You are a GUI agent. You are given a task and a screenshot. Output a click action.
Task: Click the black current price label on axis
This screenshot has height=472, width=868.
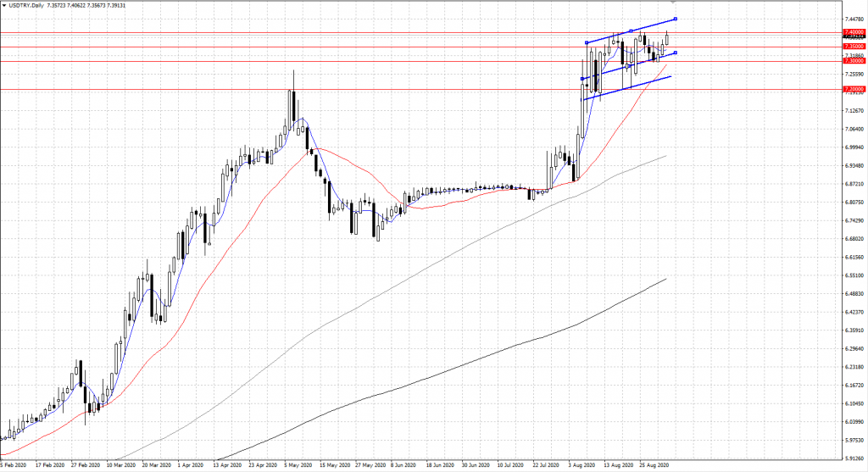pos(854,37)
